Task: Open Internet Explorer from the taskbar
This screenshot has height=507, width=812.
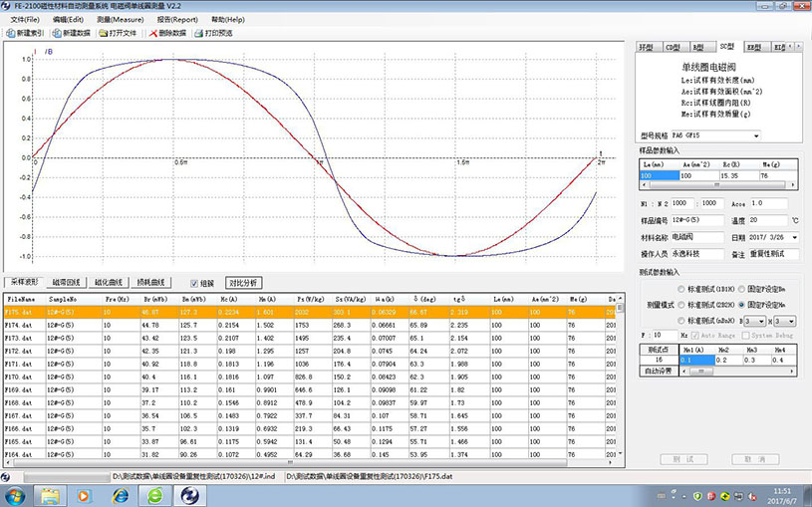Action: coord(121,496)
